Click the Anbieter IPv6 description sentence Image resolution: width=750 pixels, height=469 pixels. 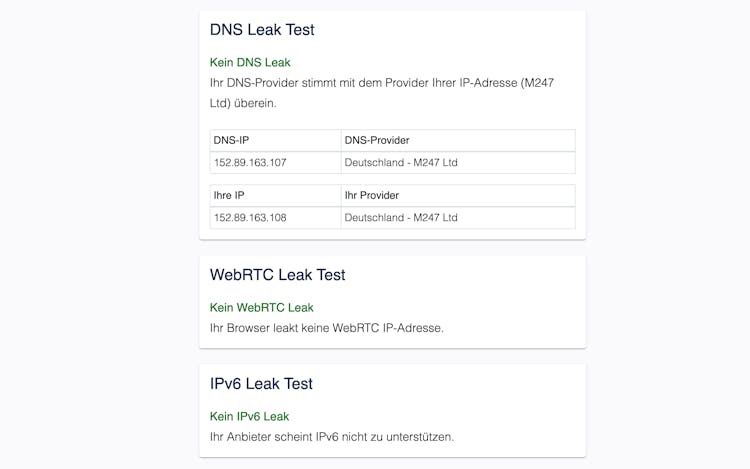(x=332, y=437)
